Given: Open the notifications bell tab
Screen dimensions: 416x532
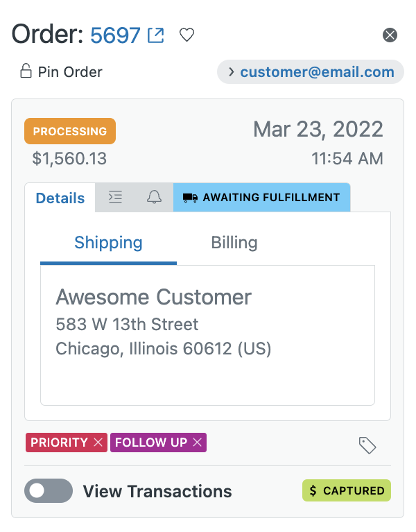Looking at the screenshot, I should (154, 197).
